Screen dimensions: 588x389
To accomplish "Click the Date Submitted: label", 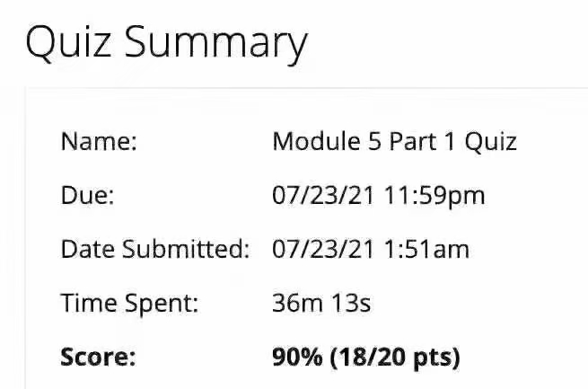I will (155, 249).
